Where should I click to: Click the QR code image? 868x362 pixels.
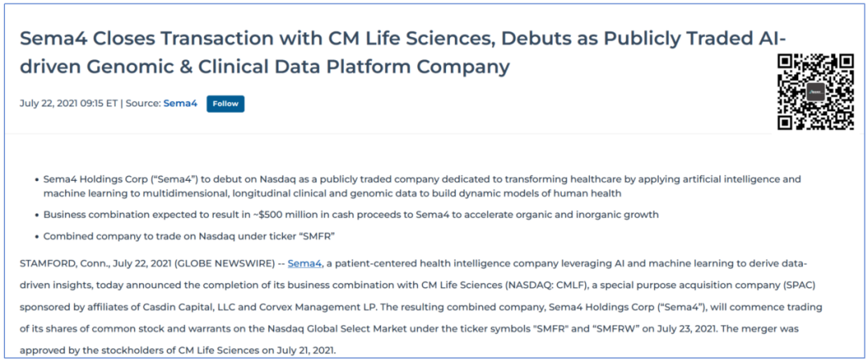click(x=815, y=92)
